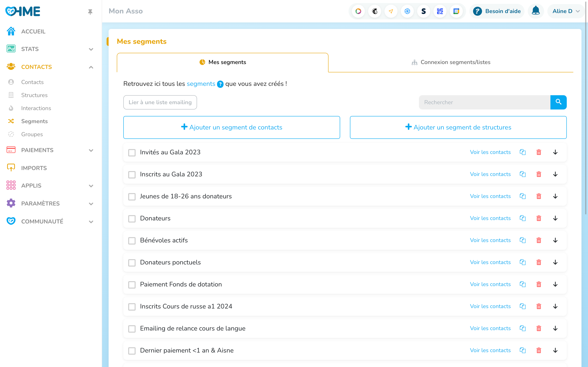Viewport: 588px width, 367px height.
Task: Click the pin sidebar icon
Action: coord(90,12)
